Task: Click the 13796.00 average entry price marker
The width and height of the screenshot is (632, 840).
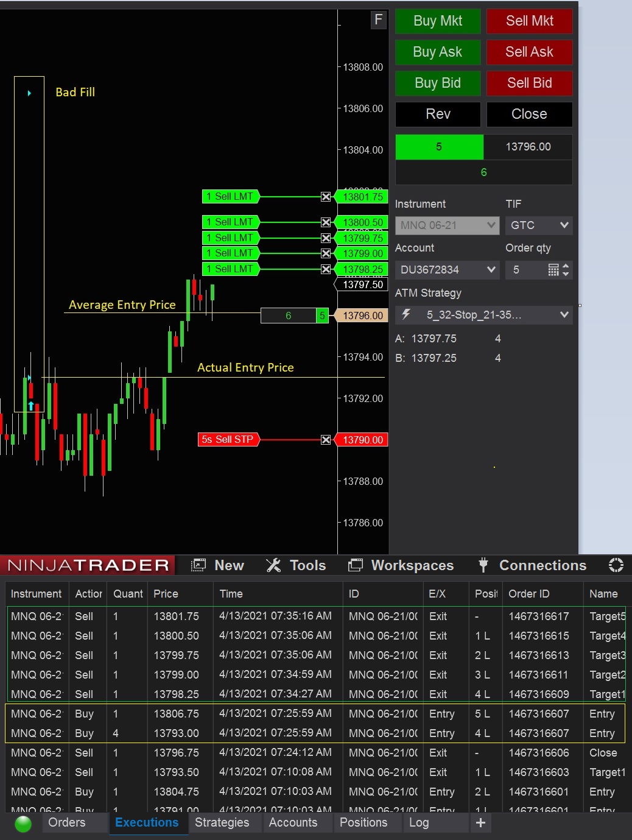Action: coord(362,316)
